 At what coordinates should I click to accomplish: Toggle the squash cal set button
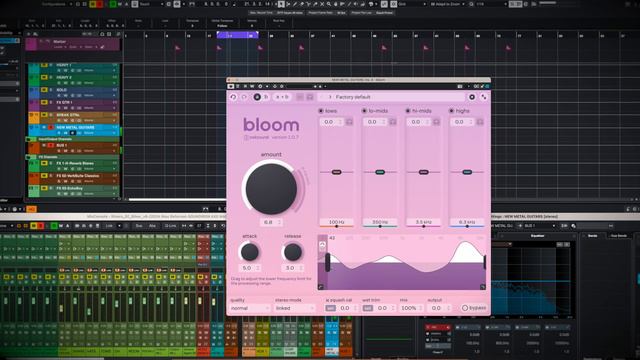pyautogui.click(x=330, y=308)
